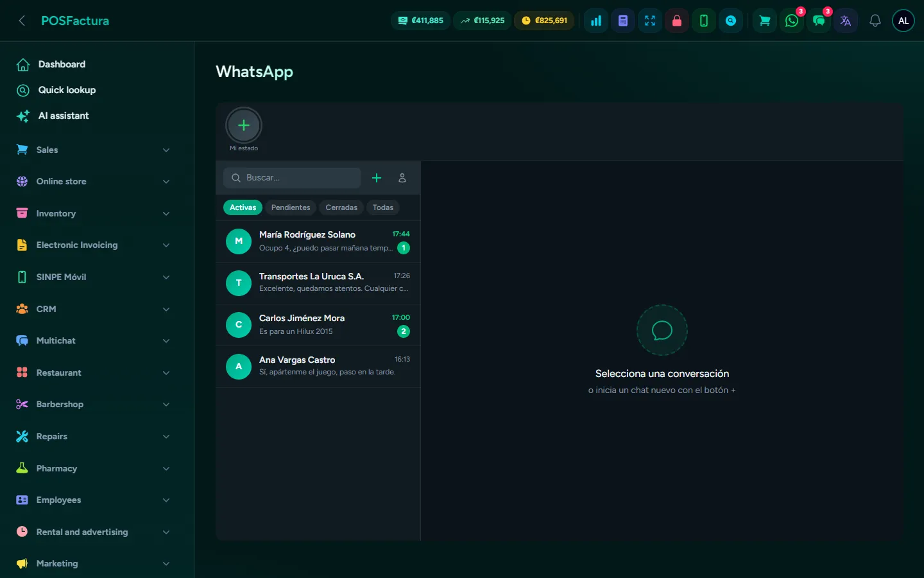Viewport: 924px width, 578px height.
Task: Click the ₡115,925 trend indicator
Action: (x=483, y=21)
